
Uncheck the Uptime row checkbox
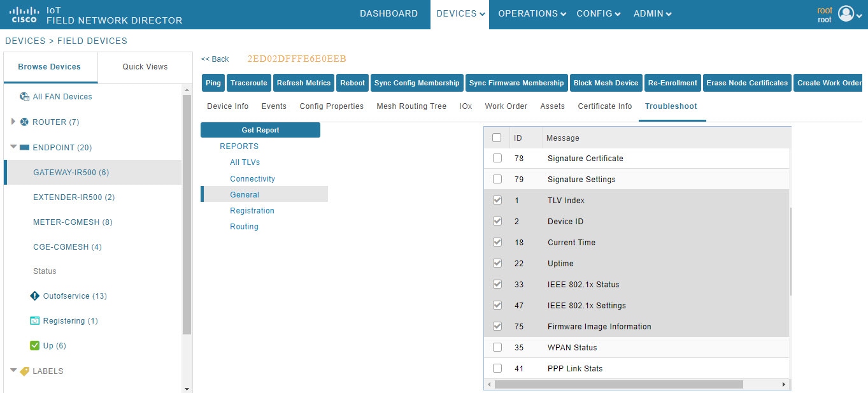tap(497, 263)
